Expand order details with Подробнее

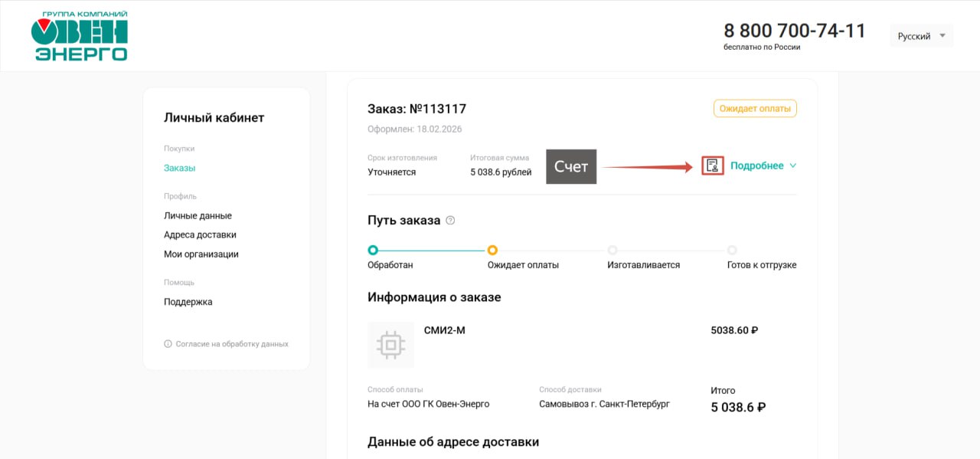pos(756,166)
